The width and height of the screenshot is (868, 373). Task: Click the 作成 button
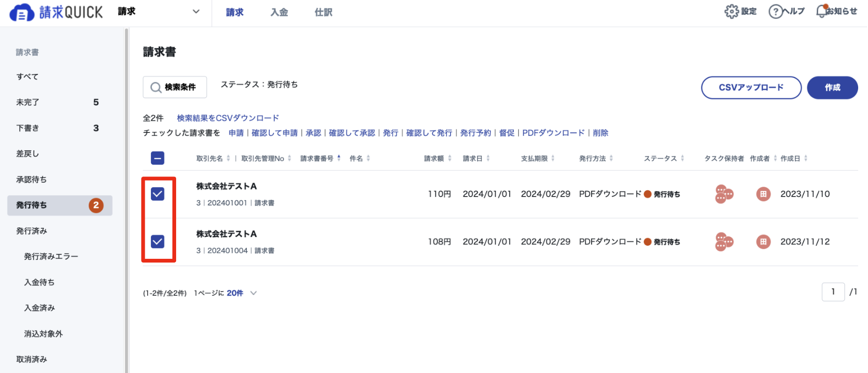[x=832, y=88]
